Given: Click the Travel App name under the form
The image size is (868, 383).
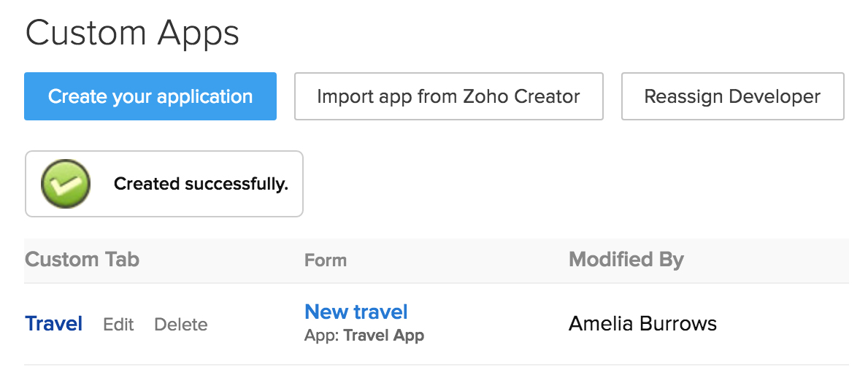Looking at the screenshot, I should point(383,336).
